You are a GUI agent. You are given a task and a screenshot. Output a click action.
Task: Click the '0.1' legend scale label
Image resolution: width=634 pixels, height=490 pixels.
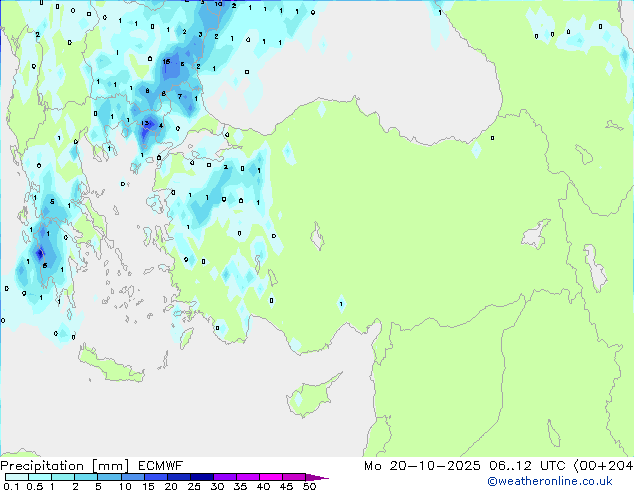[x=11, y=486]
